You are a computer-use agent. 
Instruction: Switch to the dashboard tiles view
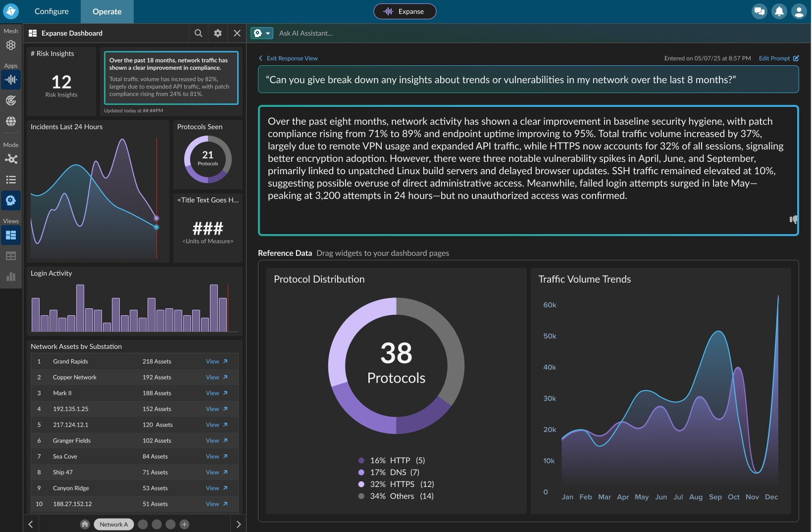10,235
